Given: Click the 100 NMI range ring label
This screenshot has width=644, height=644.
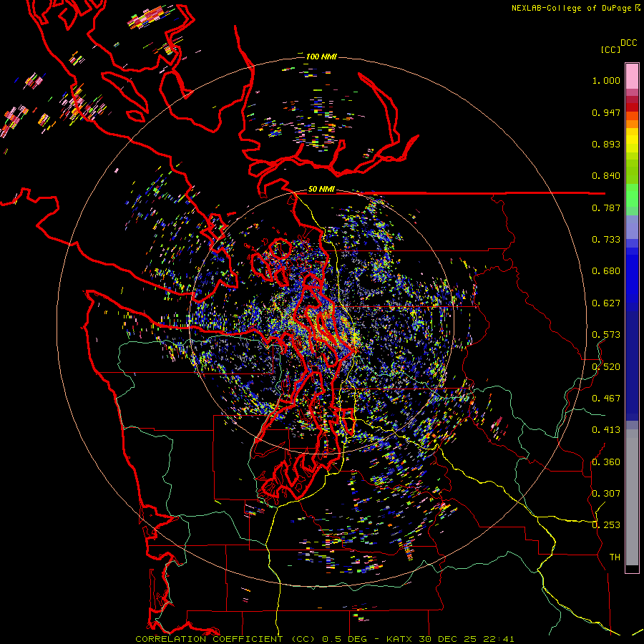Looking at the screenshot, I should 321,57.
